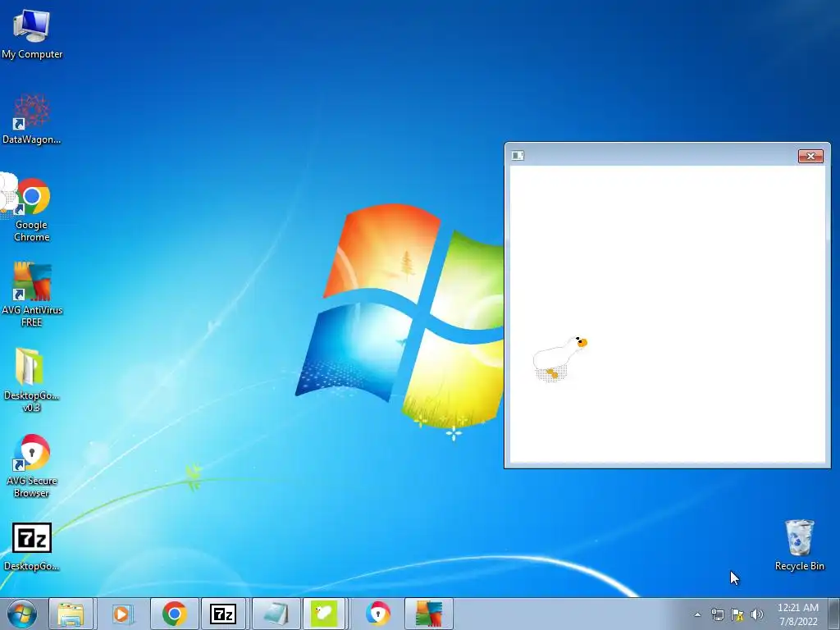The height and width of the screenshot is (630, 840).
Task: Select the DesktopGoose 7z archive icon
Action: click(32, 547)
